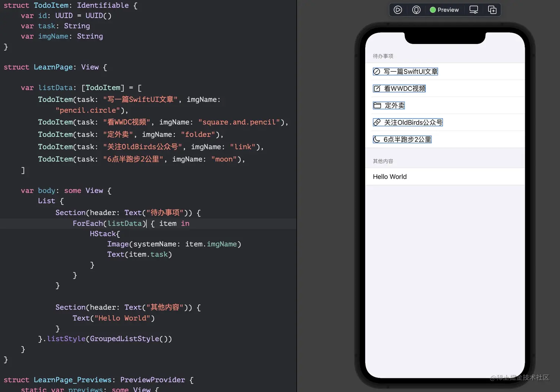Start the Live Preview play button
Image resolution: width=560 pixels, height=392 pixels.
[x=398, y=10]
